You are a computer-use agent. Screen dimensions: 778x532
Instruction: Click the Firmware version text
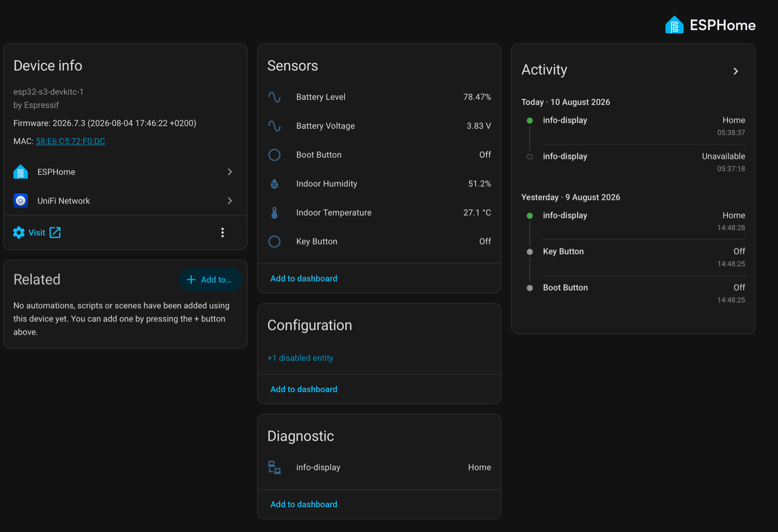click(x=105, y=123)
